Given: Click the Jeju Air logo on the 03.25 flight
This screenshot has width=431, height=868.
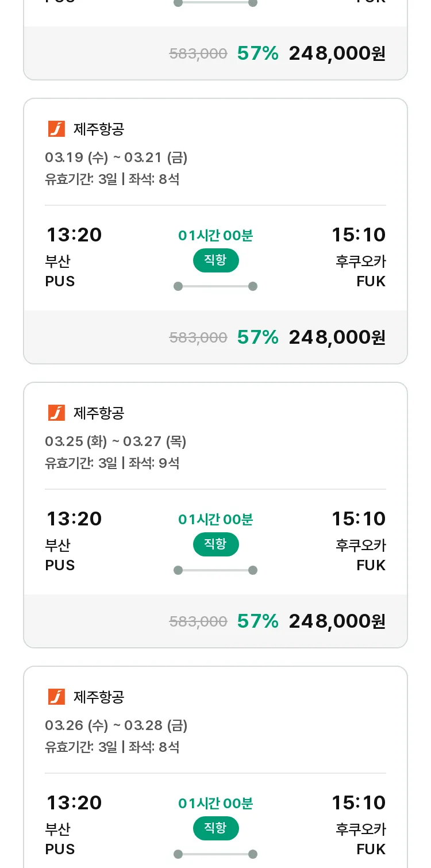Looking at the screenshot, I should tap(56, 413).
